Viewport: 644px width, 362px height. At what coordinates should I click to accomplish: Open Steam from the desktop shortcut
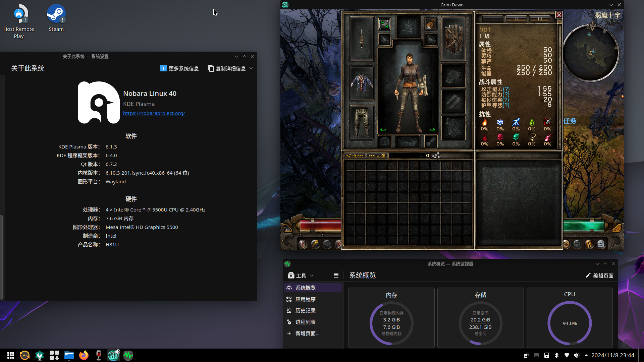click(56, 18)
